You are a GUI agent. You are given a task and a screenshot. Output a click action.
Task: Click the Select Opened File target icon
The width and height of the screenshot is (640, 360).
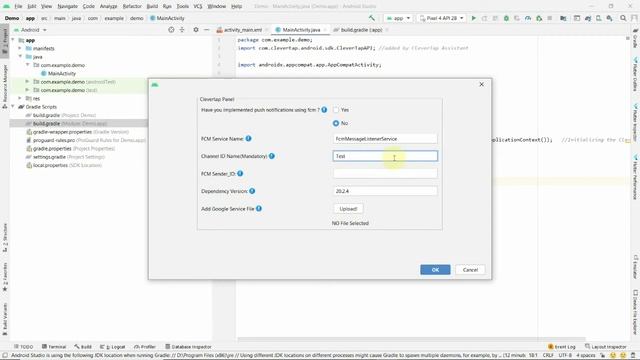(171, 30)
